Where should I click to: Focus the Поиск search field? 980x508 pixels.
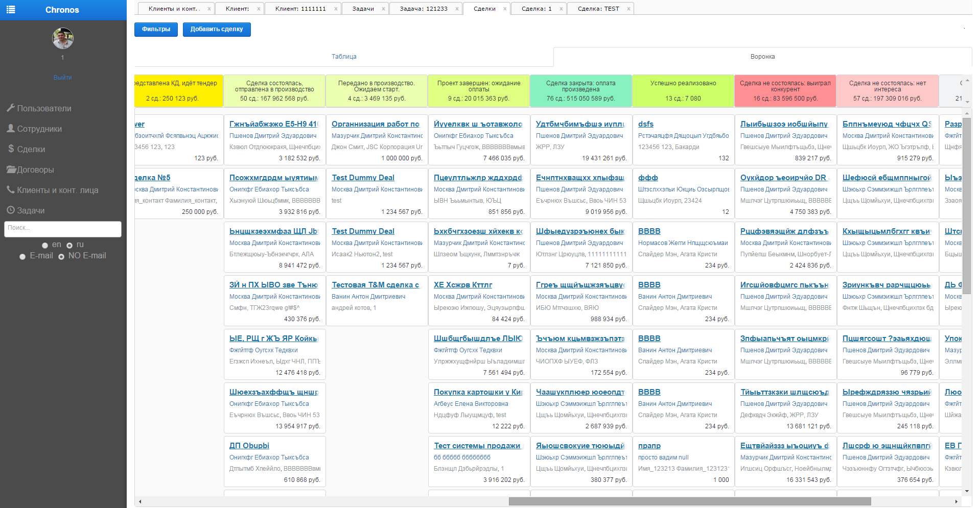63,229
